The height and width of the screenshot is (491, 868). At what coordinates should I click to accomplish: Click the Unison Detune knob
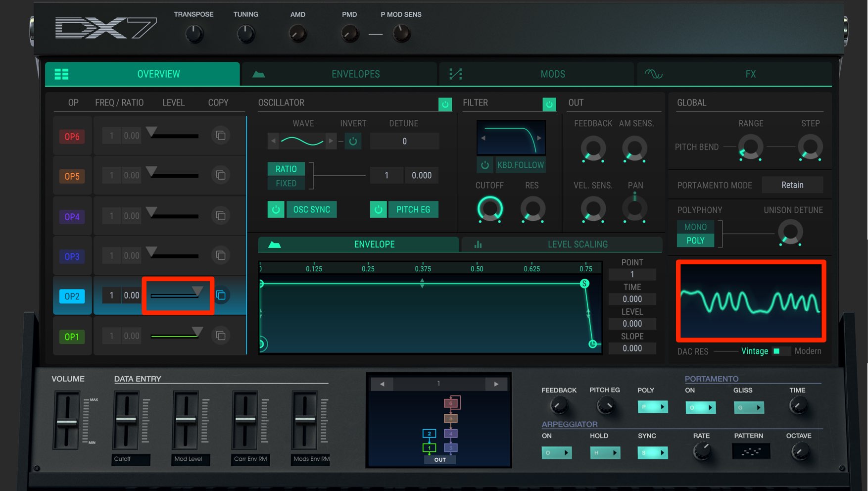(x=790, y=232)
